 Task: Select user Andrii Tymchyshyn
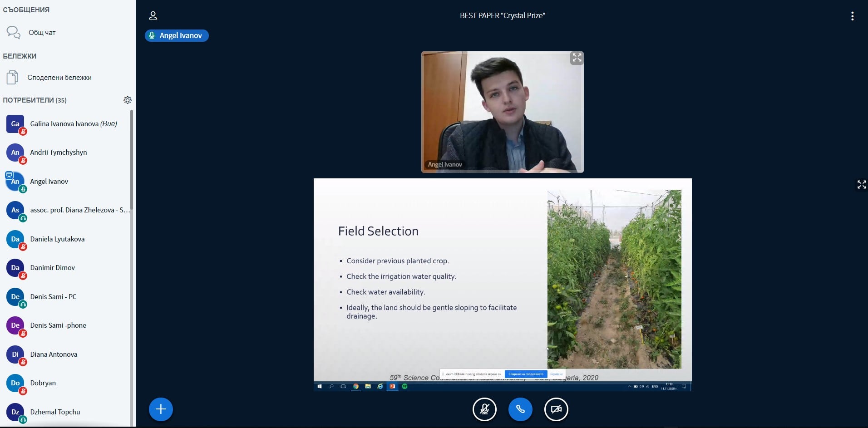point(58,153)
